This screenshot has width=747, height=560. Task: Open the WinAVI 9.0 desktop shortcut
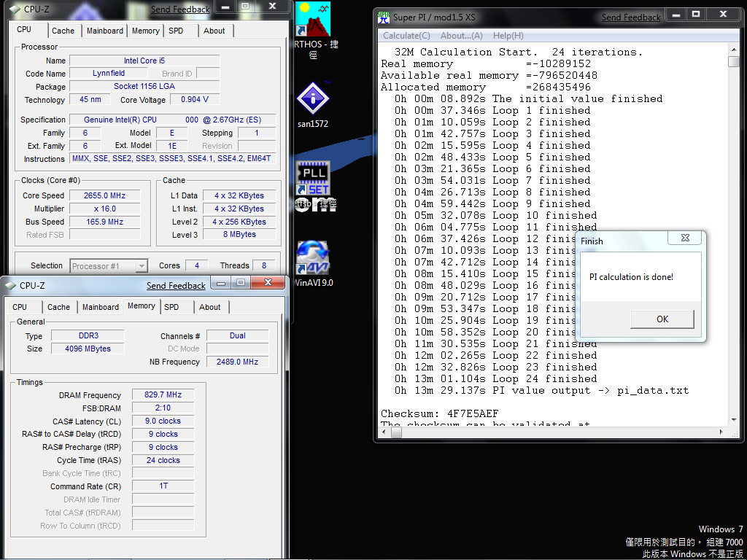[x=313, y=257]
